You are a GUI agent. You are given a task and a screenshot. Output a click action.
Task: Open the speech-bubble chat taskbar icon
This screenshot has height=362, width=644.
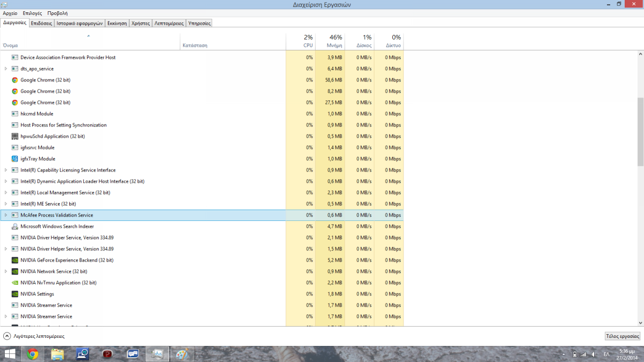133,354
